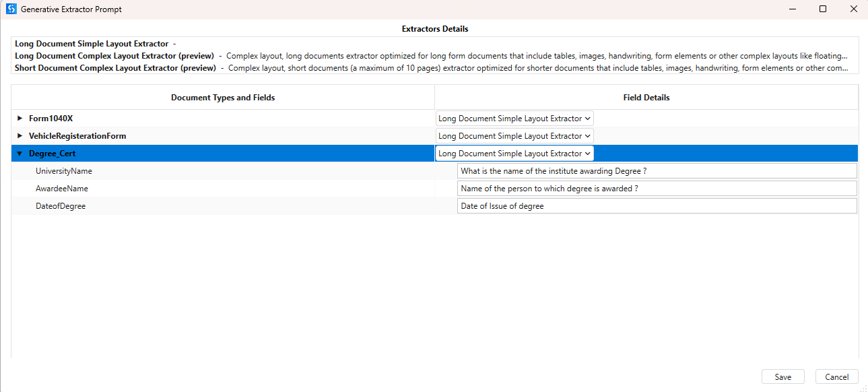This screenshot has width=868, height=392.
Task: Click the Save button
Action: pyautogui.click(x=783, y=377)
